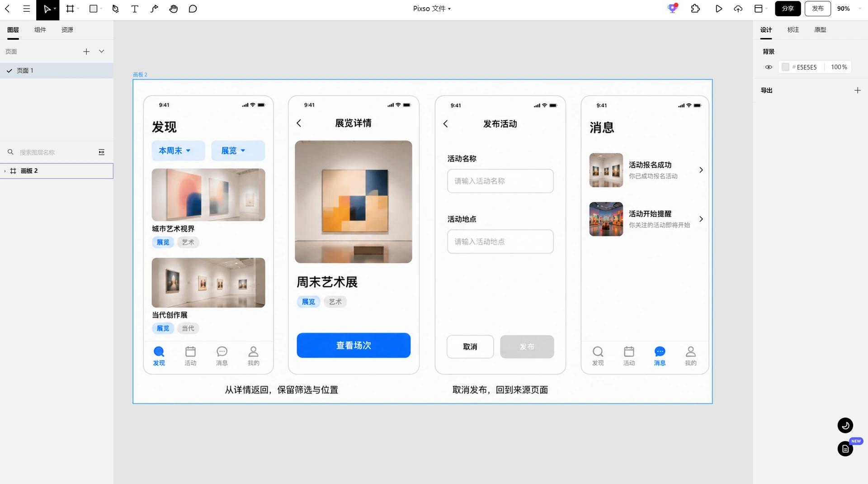868x484 pixels.
Task: Switch to the 图层 tab
Action: (x=13, y=30)
